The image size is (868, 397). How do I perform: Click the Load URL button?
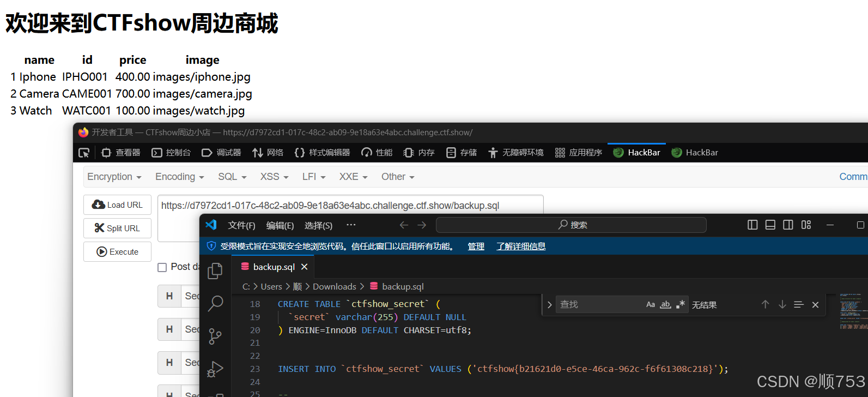117,204
